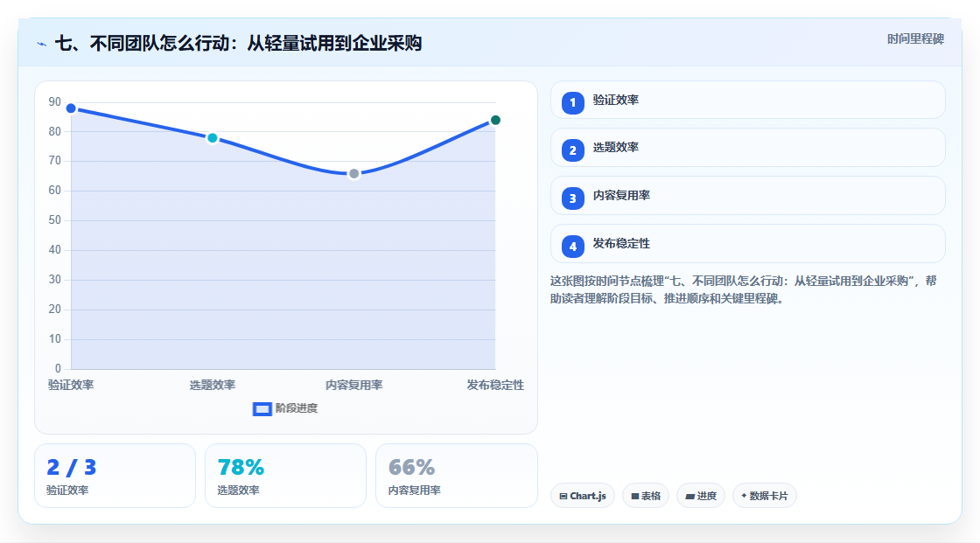980x543 pixels.
Task: Click the y-axis value 0
Action: 58,369
